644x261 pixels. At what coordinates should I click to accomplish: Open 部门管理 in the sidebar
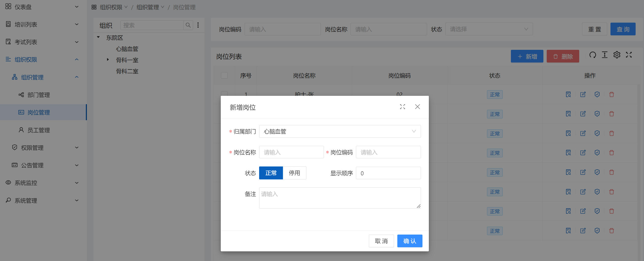39,95
